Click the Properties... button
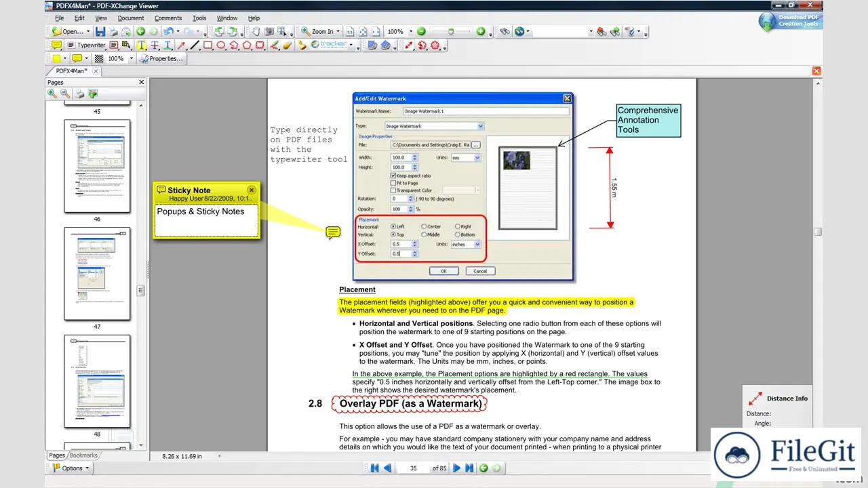Image resolution: width=868 pixels, height=488 pixels. (162, 59)
